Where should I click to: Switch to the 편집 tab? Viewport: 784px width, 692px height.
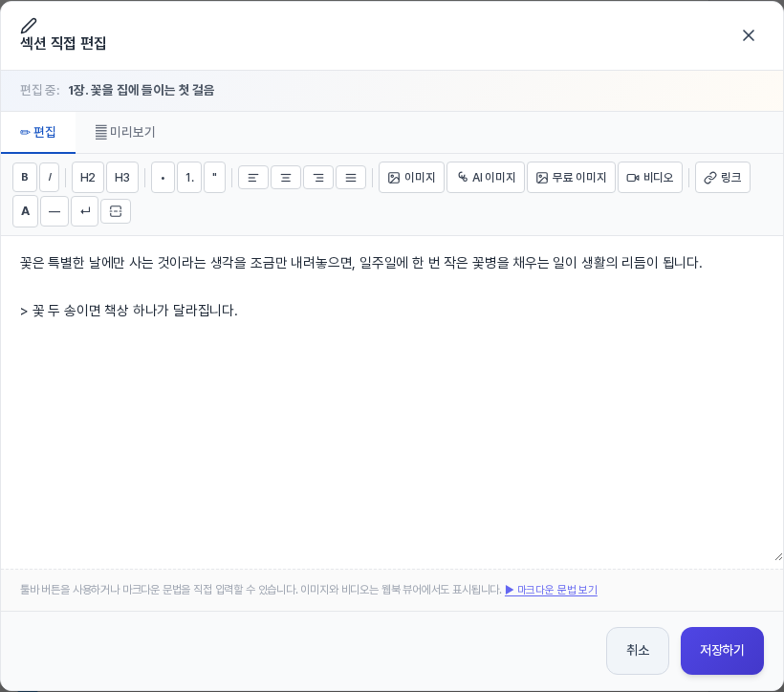click(x=38, y=132)
